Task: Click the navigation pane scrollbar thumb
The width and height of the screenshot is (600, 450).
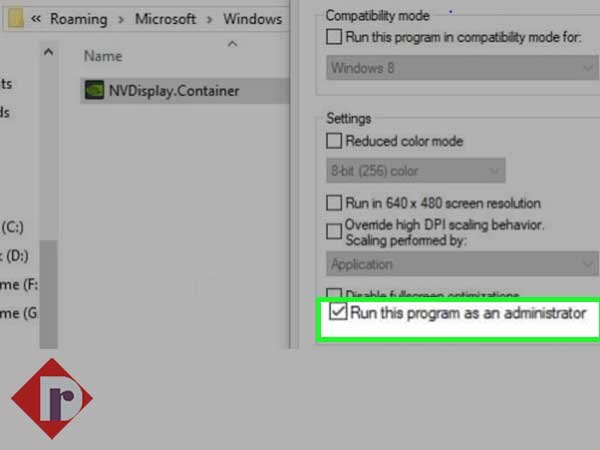Action: 49,294
